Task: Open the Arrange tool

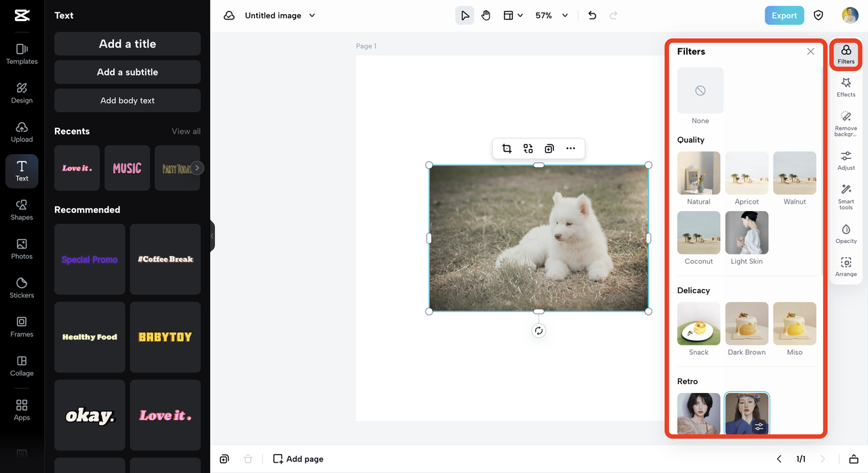Action: tap(846, 267)
